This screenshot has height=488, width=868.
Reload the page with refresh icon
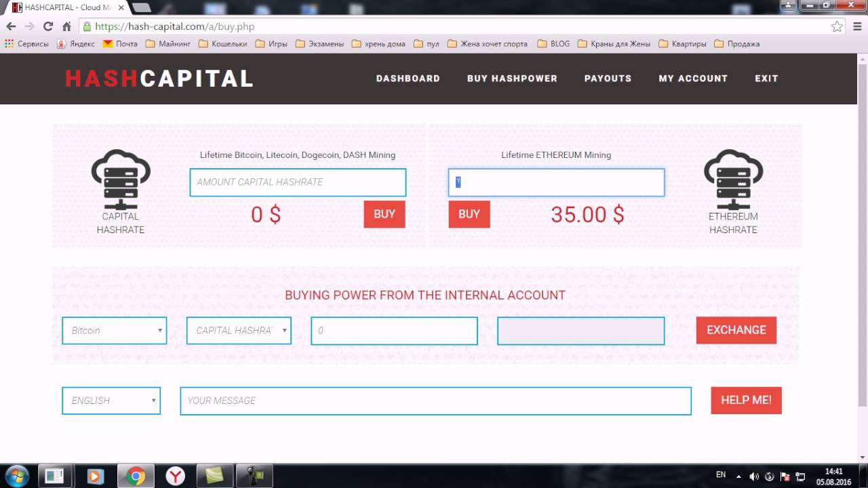pyautogui.click(x=47, y=26)
